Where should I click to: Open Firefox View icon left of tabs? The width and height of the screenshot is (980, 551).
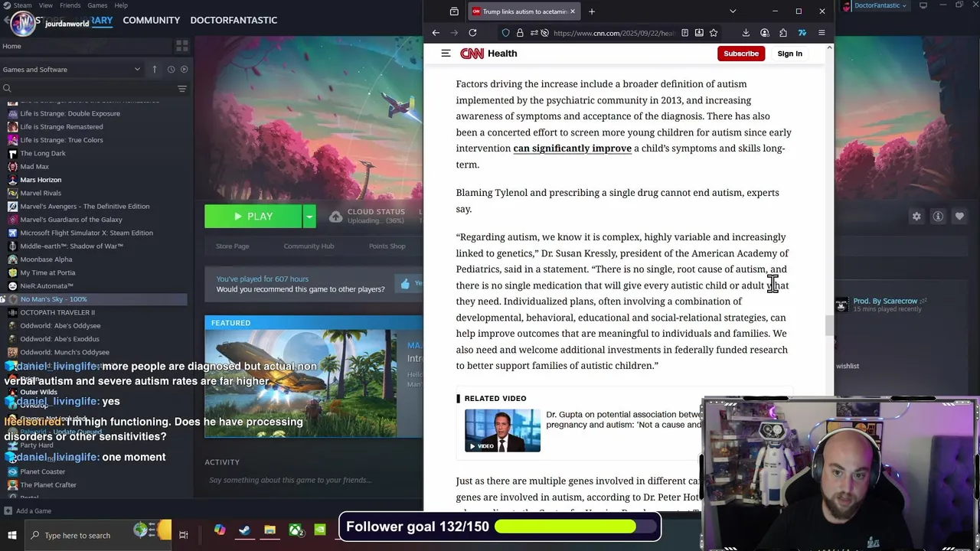(454, 11)
